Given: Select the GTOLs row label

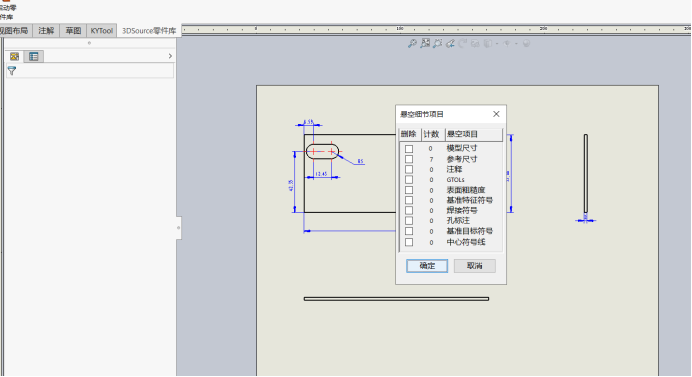Looking at the screenshot, I should click(455, 180).
